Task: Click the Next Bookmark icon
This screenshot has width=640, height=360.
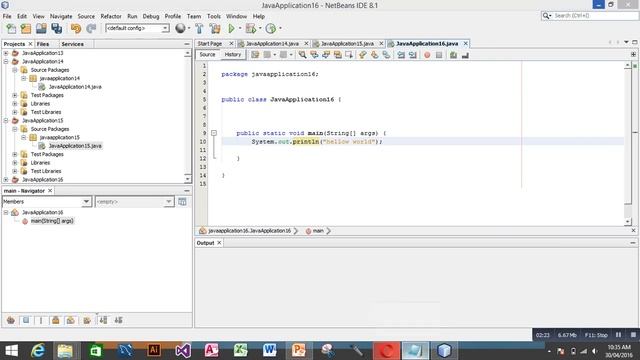Action: [x=374, y=55]
